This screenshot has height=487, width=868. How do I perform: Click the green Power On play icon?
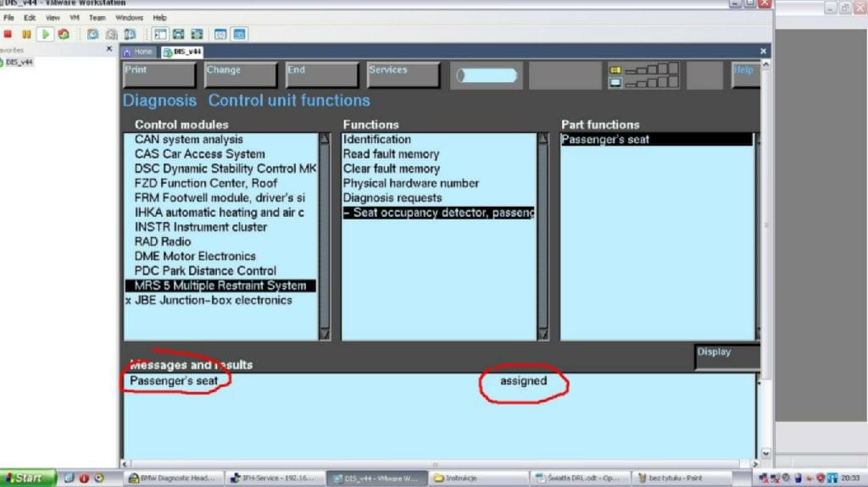[x=45, y=35]
